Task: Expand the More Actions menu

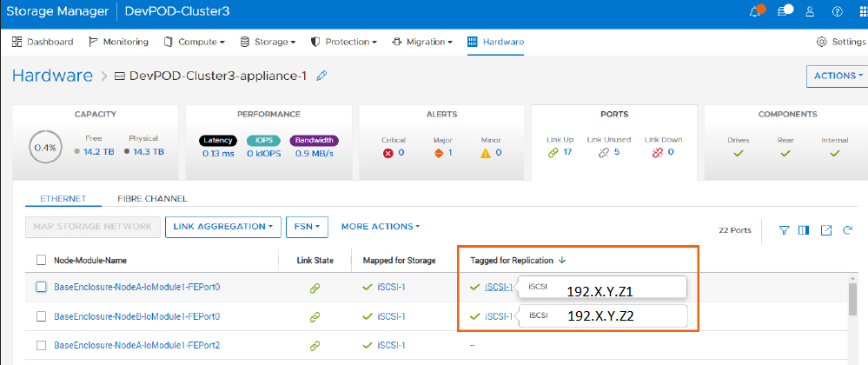Action: click(380, 227)
